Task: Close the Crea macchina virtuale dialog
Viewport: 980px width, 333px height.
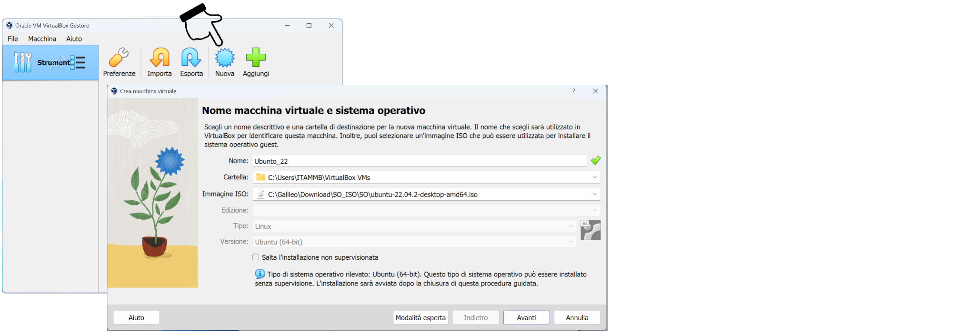Action: tap(595, 91)
